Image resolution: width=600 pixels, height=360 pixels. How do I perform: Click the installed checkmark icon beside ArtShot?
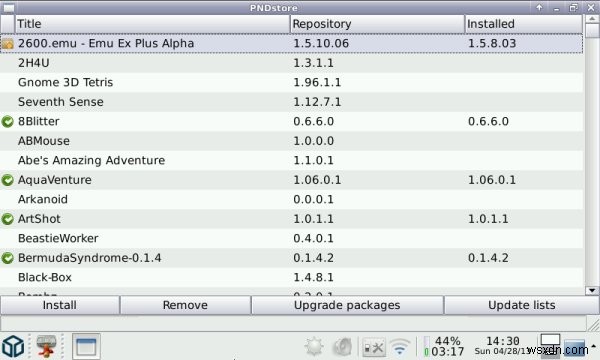[x=7, y=219]
